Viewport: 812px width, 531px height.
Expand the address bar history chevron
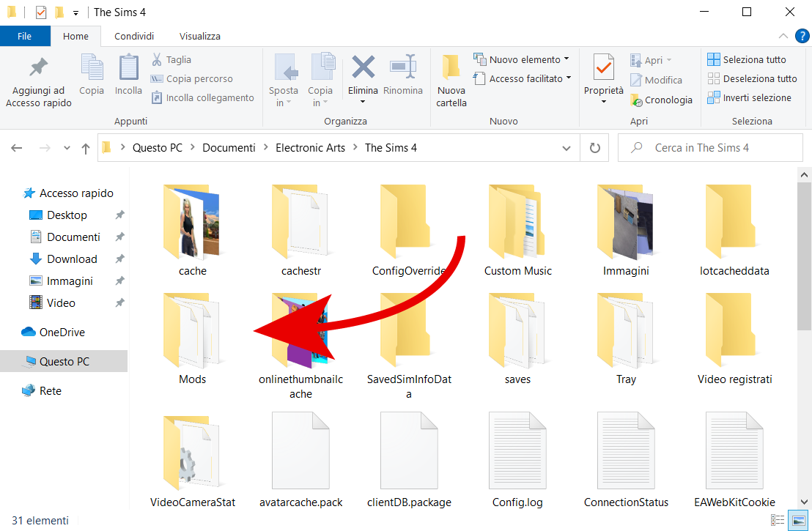click(566, 148)
